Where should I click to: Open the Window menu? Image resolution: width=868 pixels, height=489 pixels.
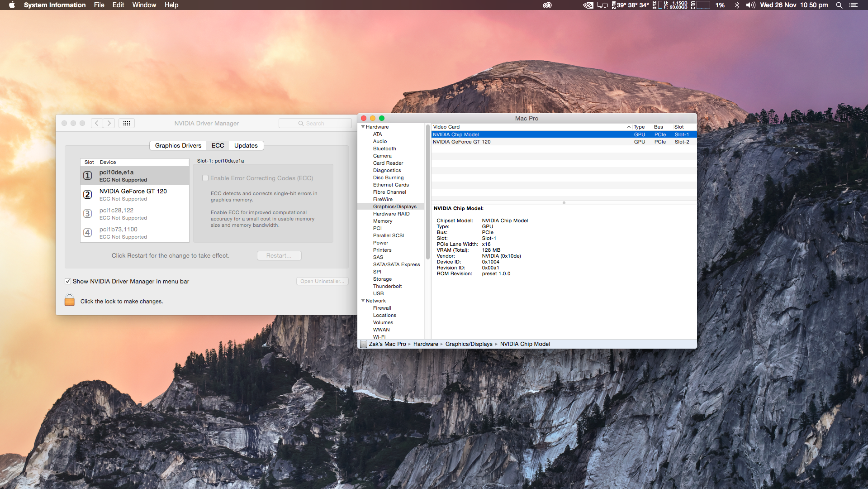(144, 5)
